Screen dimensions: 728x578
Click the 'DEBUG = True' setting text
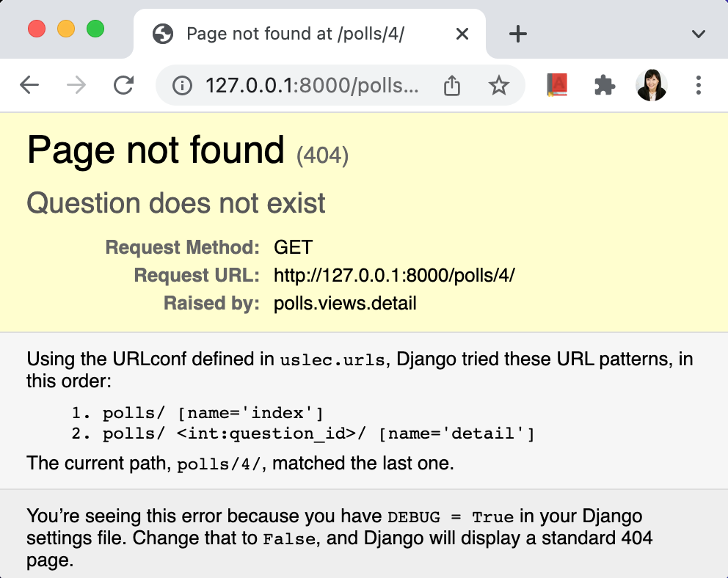click(x=451, y=517)
